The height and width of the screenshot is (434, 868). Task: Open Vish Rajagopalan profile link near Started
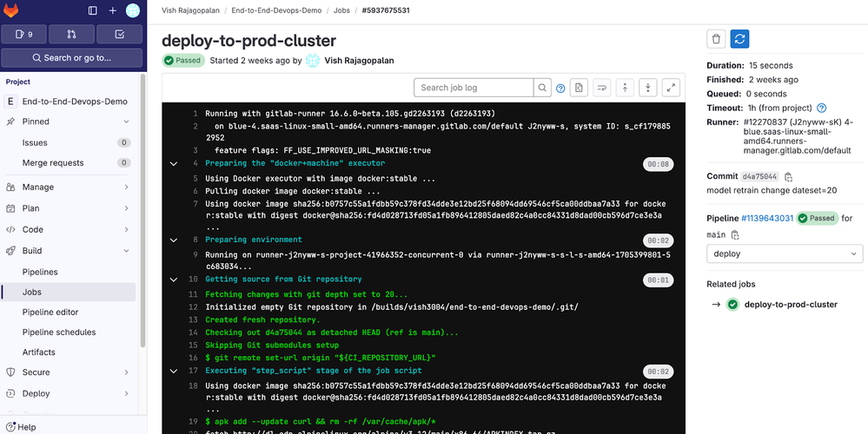(x=359, y=61)
